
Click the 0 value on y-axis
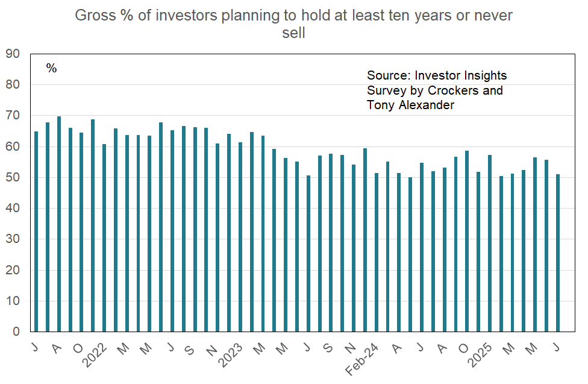(16, 332)
